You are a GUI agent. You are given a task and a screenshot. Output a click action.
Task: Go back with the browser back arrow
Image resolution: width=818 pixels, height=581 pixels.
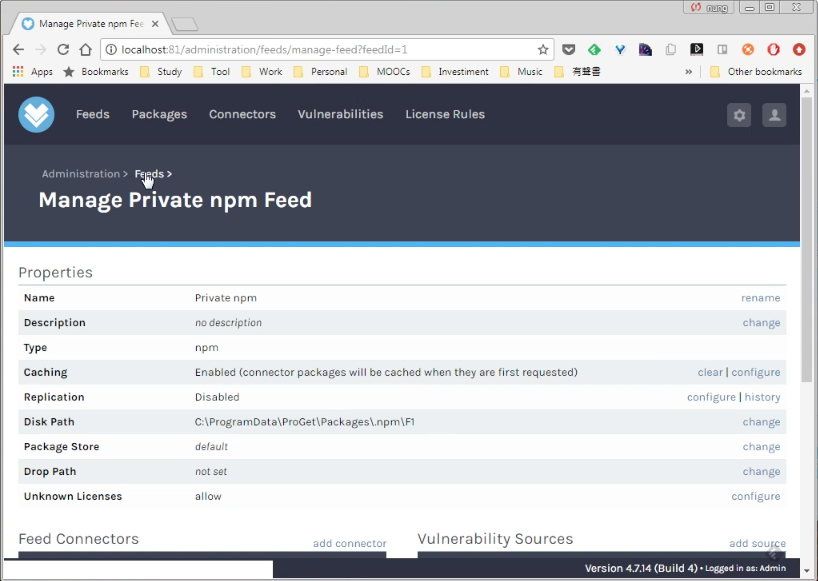click(x=19, y=50)
